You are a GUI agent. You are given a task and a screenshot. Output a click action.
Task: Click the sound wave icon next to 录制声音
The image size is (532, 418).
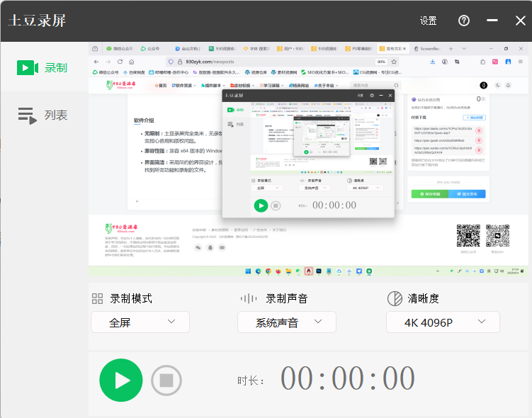point(249,298)
